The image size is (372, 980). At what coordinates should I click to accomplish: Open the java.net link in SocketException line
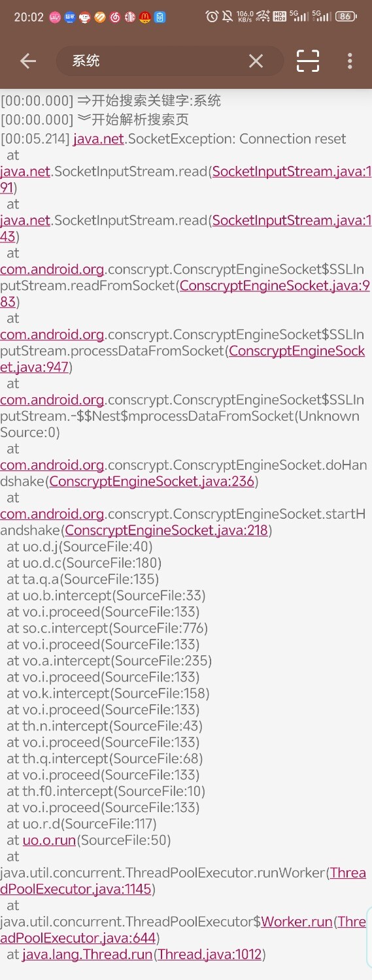(x=99, y=139)
